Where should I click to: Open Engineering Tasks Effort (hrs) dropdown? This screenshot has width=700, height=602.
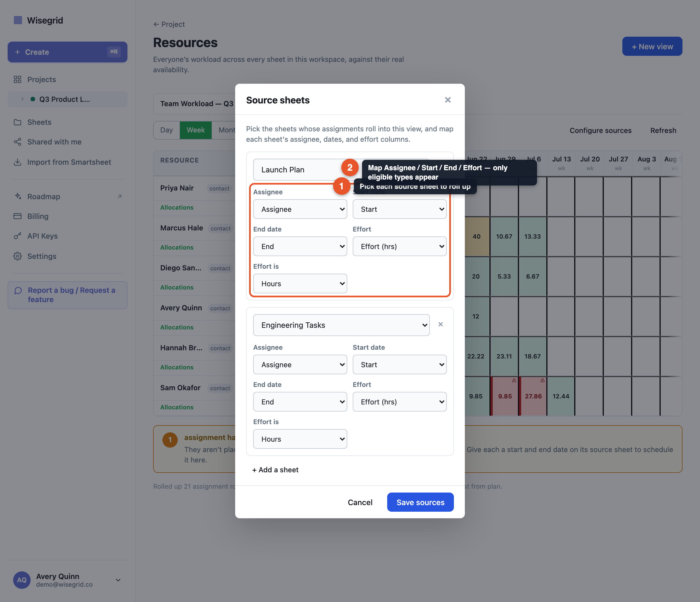pos(399,402)
